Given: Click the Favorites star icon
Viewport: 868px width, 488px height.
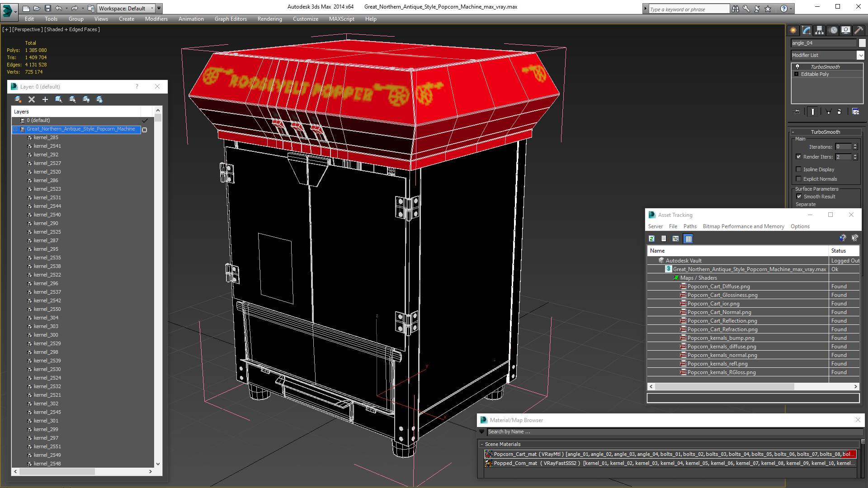Looking at the screenshot, I should 768,9.
